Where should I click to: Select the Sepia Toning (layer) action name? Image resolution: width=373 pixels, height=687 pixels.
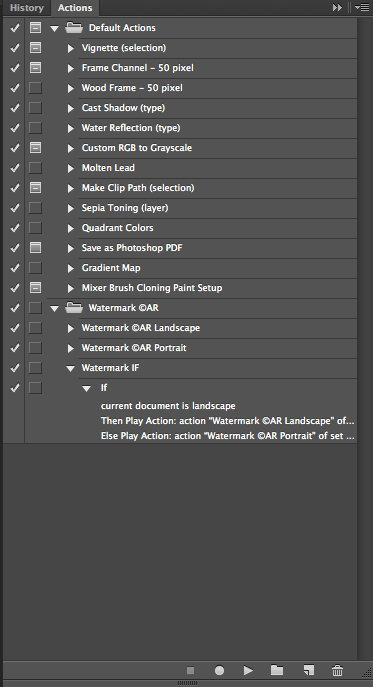[125, 208]
